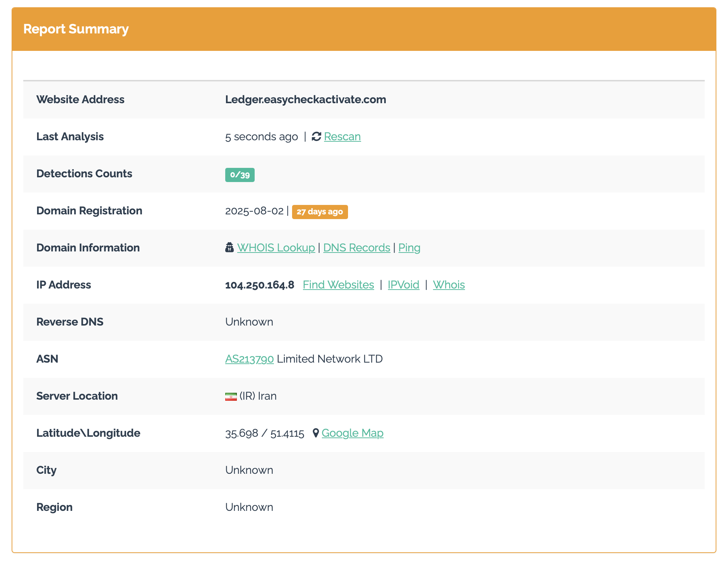This screenshot has width=728, height=561.
Task: Open the WHOIS Lookup link
Action: pos(276,248)
